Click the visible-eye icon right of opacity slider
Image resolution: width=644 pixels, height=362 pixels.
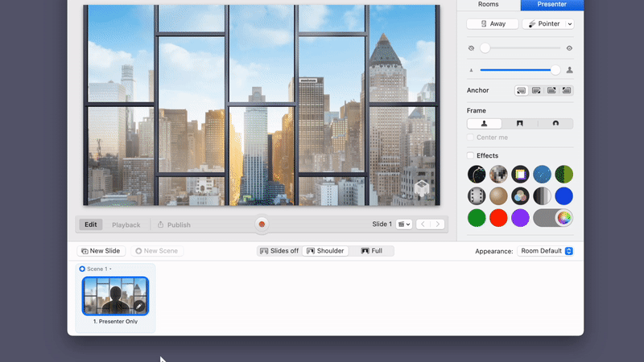(569, 48)
